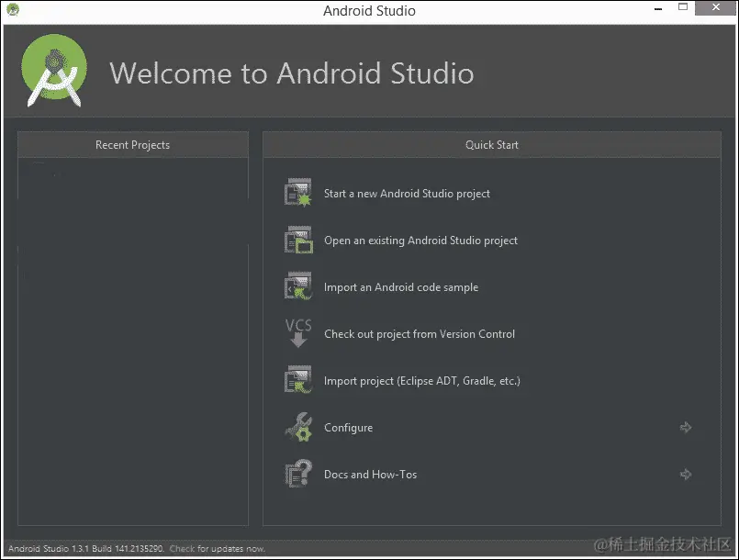Click the import code sample icon

pyautogui.click(x=297, y=286)
